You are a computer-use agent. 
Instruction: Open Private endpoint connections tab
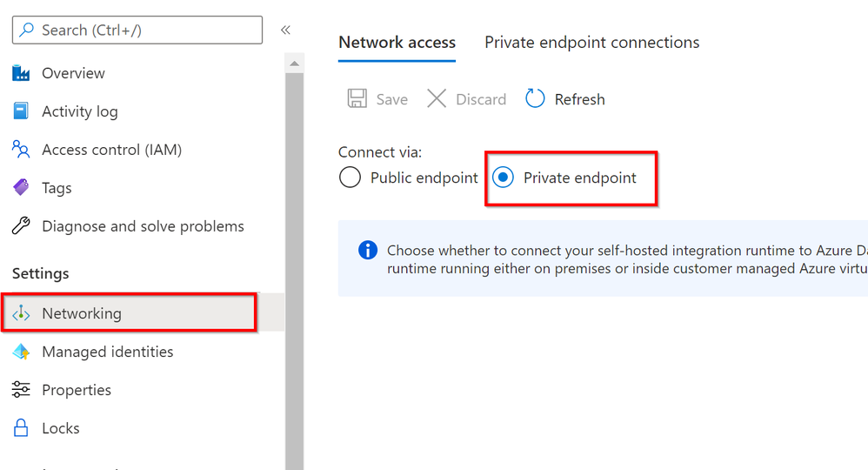coord(591,43)
